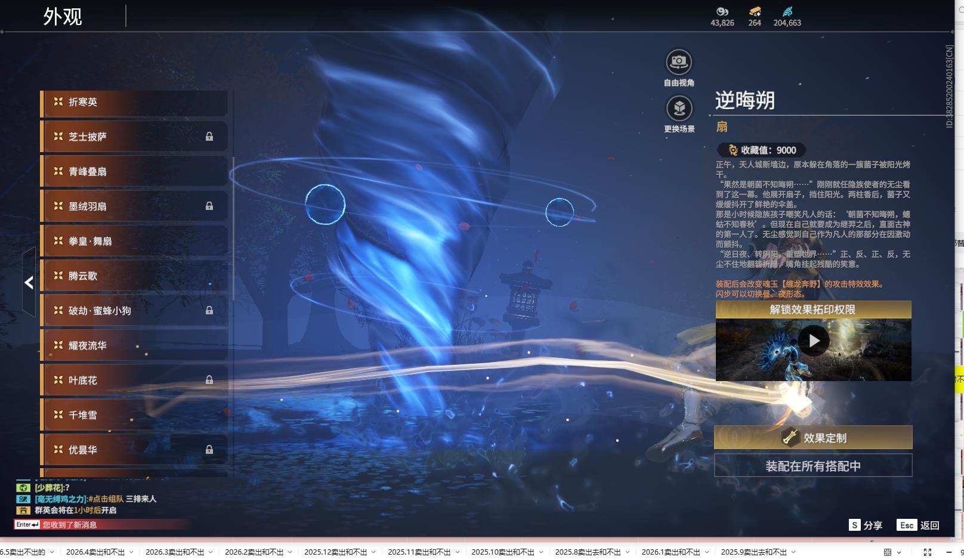This screenshot has height=560, width=964.
Task: Open 2025.12卖出和不出 sheet tab dropdown arrow
Action: click(x=373, y=552)
